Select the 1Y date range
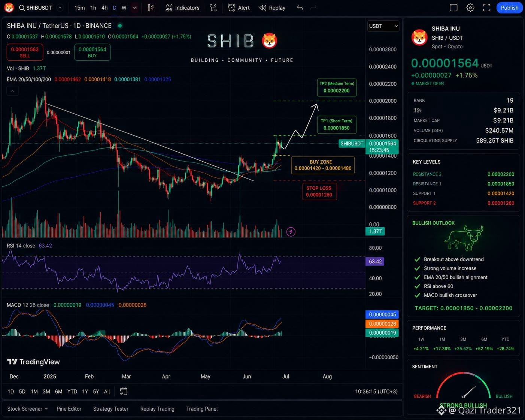Image resolution: width=525 pixels, height=420 pixels. (x=85, y=392)
